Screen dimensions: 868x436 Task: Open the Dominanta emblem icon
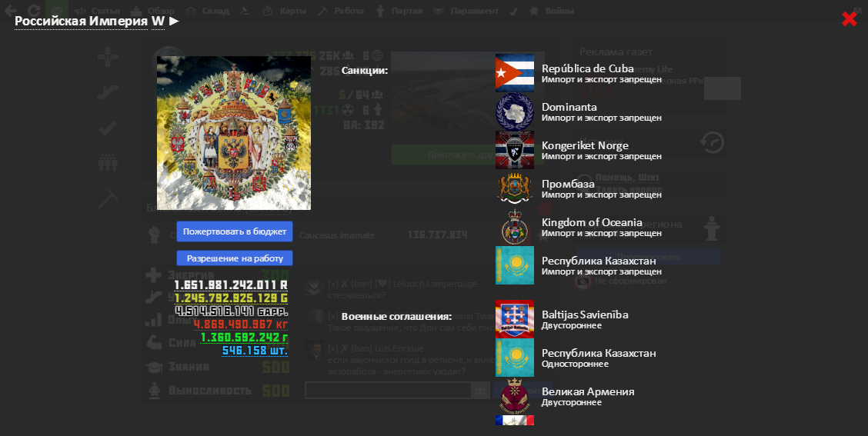pyautogui.click(x=514, y=111)
